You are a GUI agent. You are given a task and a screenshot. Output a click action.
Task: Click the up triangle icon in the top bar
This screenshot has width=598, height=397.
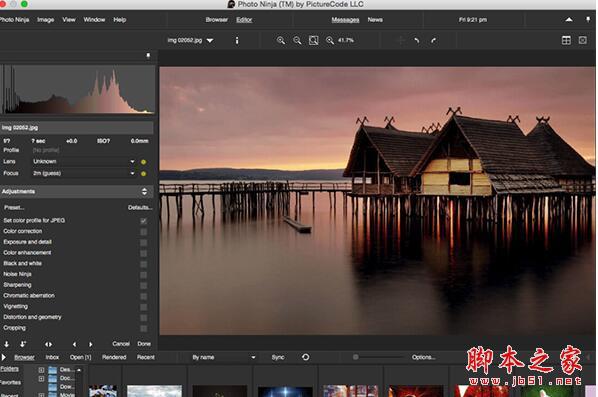click(x=569, y=19)
